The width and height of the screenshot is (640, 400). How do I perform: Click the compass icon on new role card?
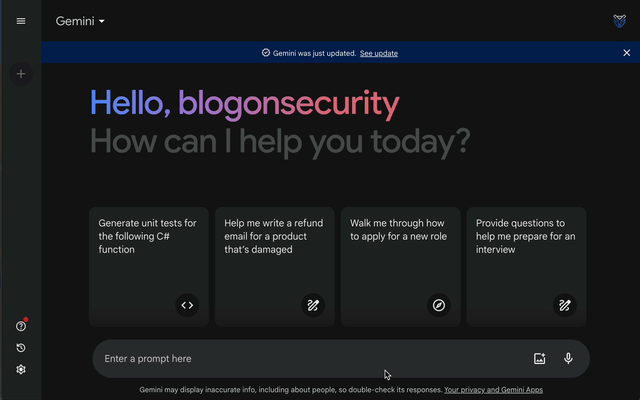click(x=439, y=305)
